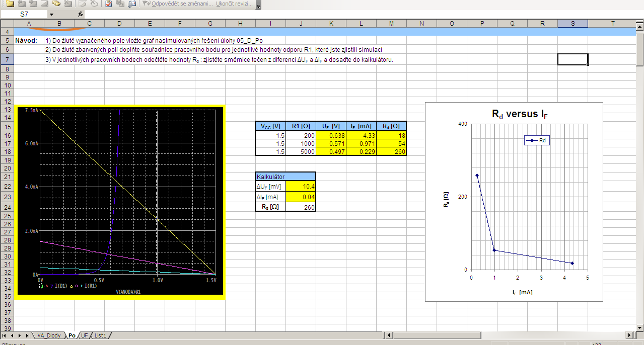This screenshot has width=644, height=345.
Task: Click the New Comment icon in the Reviewing toolbar
Action: (9, 4)
